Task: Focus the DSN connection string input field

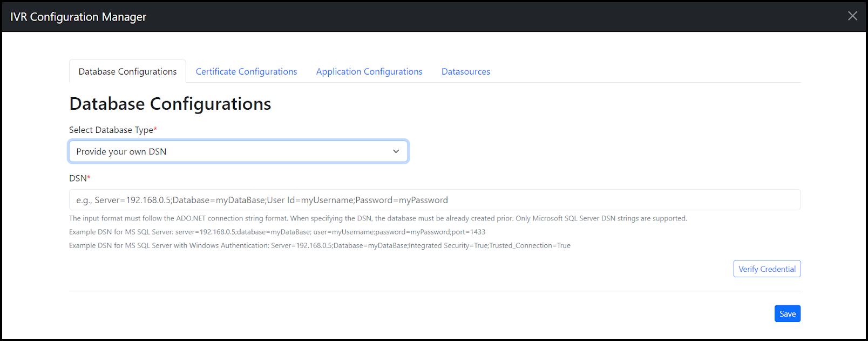Action: click(435, 200)
